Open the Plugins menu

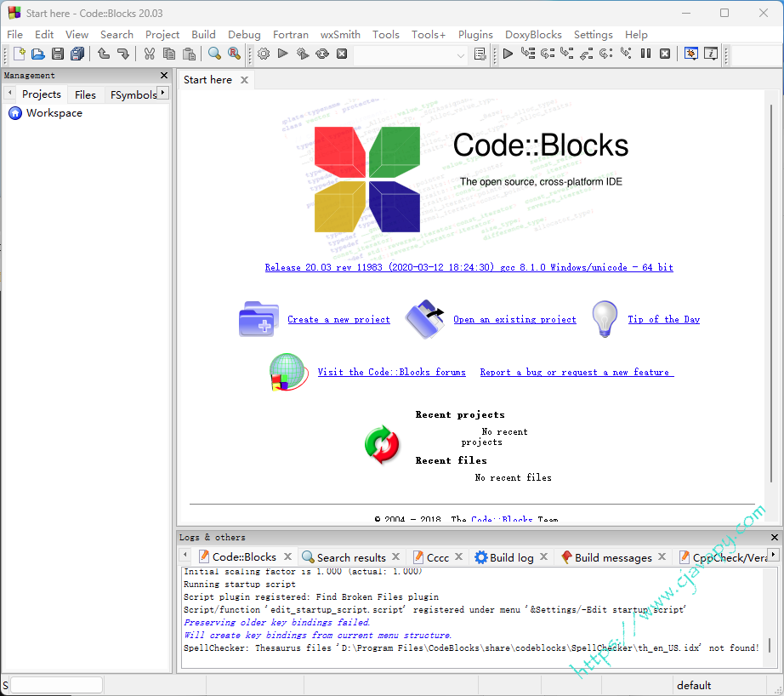[475, 35]
